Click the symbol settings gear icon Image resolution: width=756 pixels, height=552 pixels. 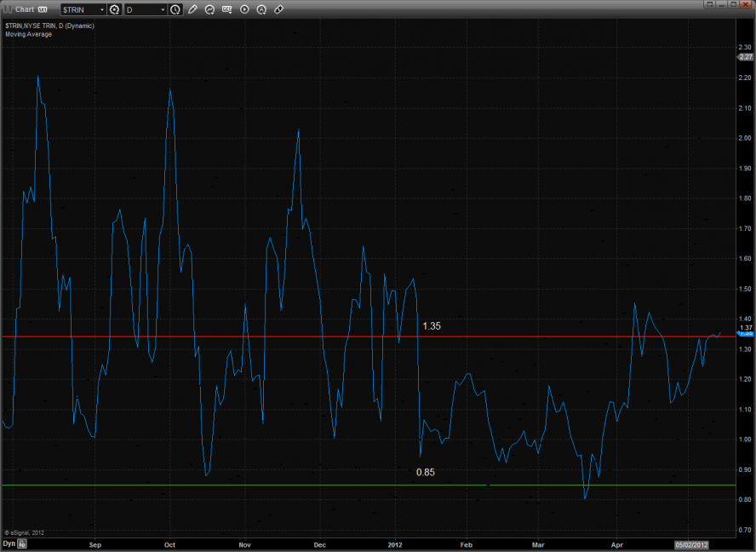pos(114,9)
